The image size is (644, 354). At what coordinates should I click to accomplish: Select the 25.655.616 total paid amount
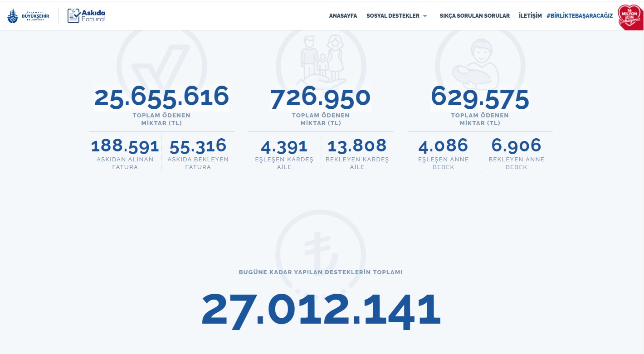pyautogui.click(x=161, y=97)
